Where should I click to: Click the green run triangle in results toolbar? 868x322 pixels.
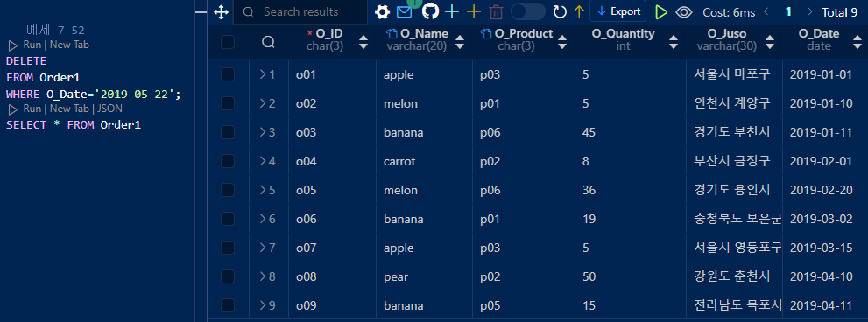[x=660, y=11]
